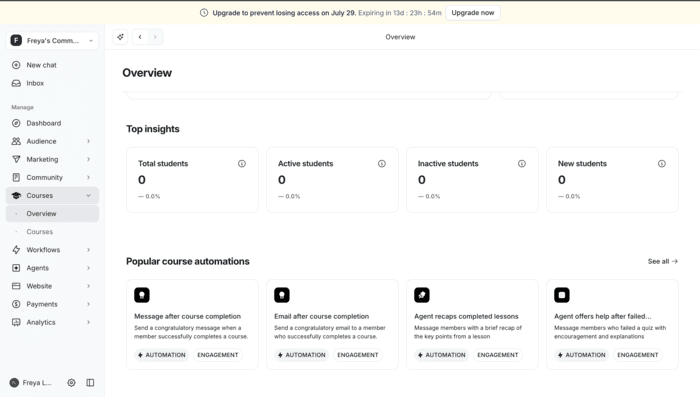Select the Courses sub-item
Image resolution: width=700 pixels, height=397 pixels.
point(52,232)
